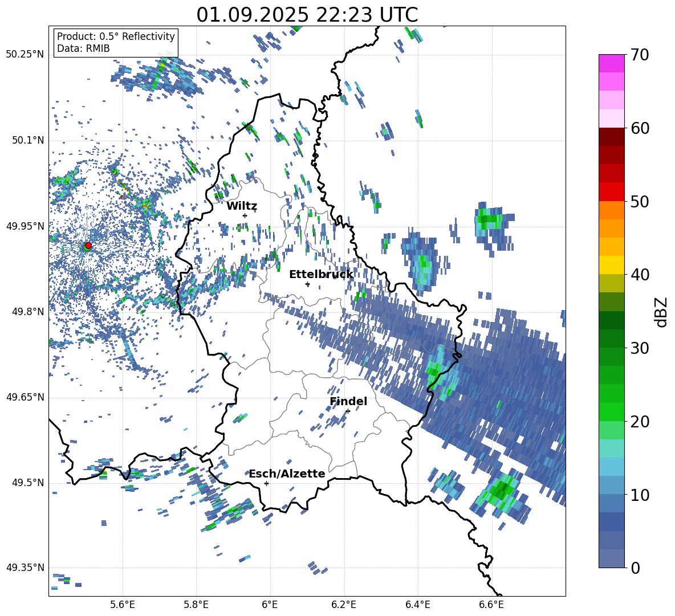Click the title 01.09.2025 22:23 UTC
The height and width of the screenshot is (616, 675).
pos(307,15)
